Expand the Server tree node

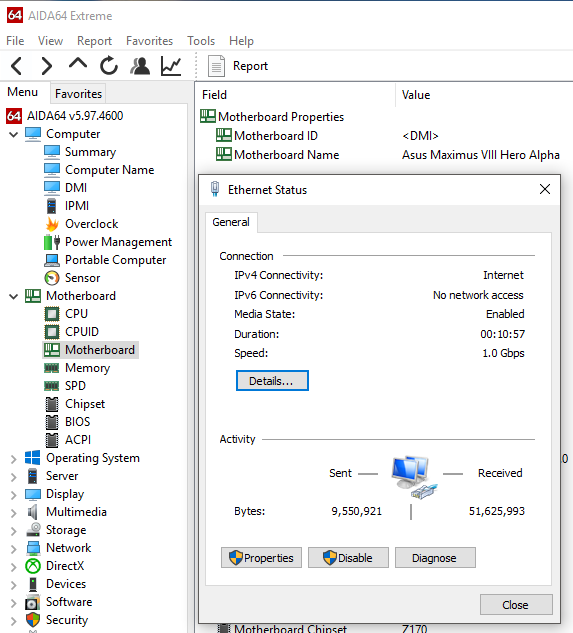(14, 477)
